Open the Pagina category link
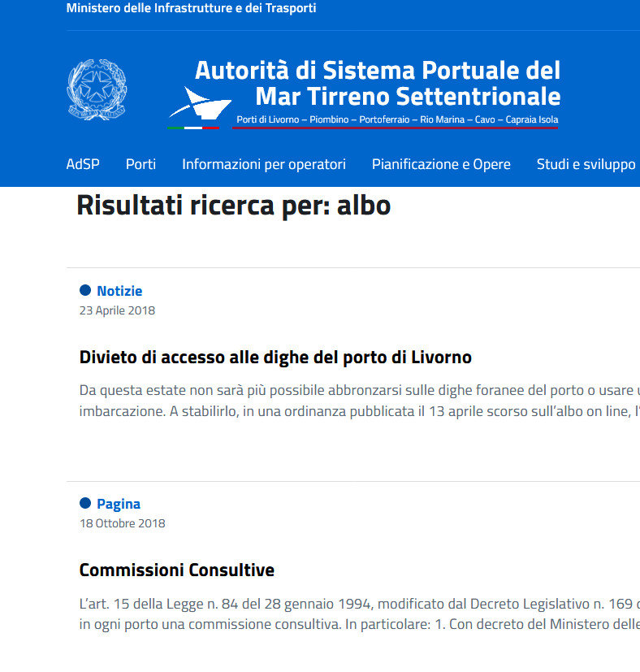 tap(119, 504)
